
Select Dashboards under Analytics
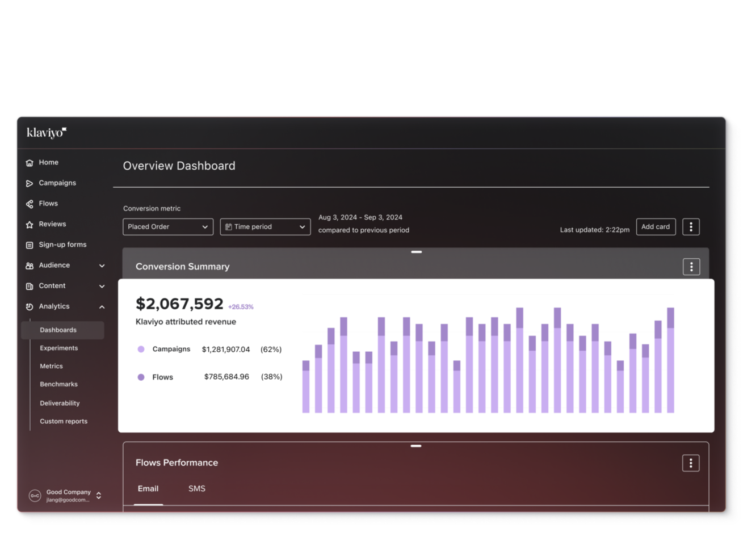(x=62, y=330)
